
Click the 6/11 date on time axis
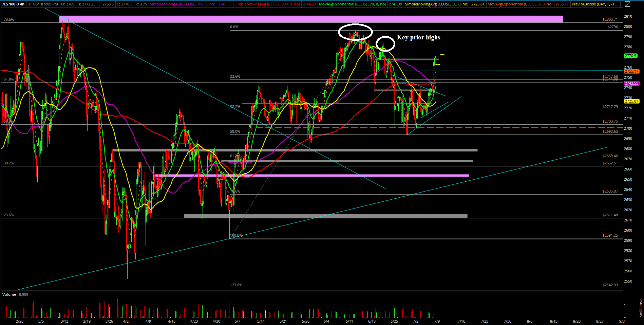349,321
